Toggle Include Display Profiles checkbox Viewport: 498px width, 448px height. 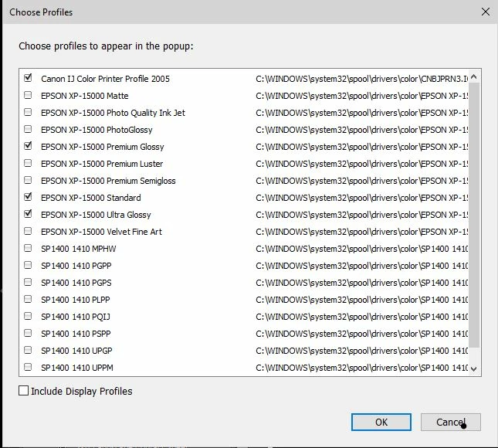click(23, 391)
